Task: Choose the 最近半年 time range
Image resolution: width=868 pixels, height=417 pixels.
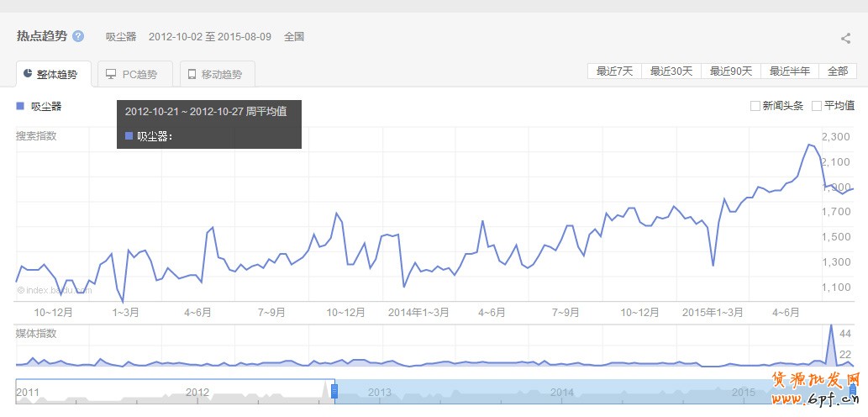Action: tap(789, 71)
